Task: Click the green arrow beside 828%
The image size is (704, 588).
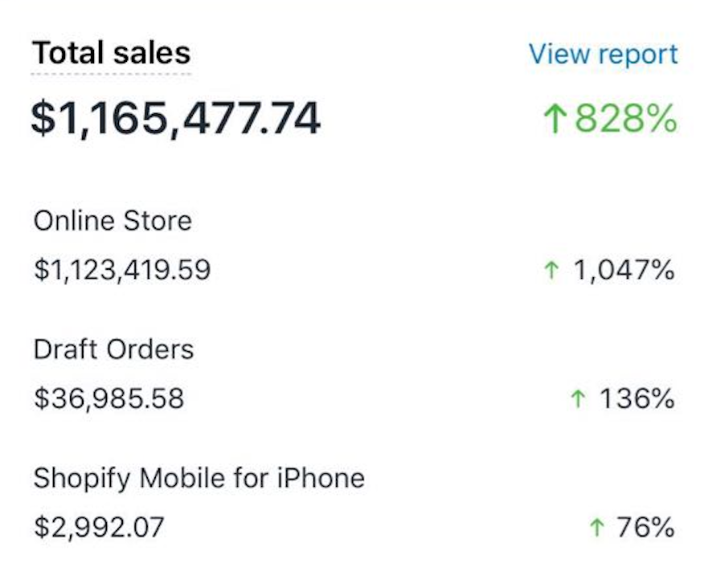Action: point(554,120)
